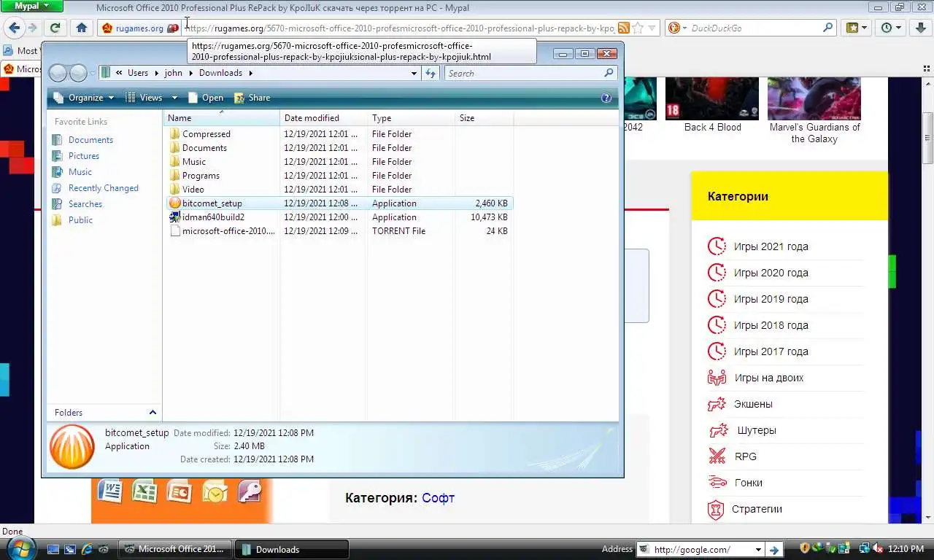Switch to Microsoft Office browser taskbar button
Viewport: 934px width, 560px height.
pyautogui.click(x=175, y=549)
